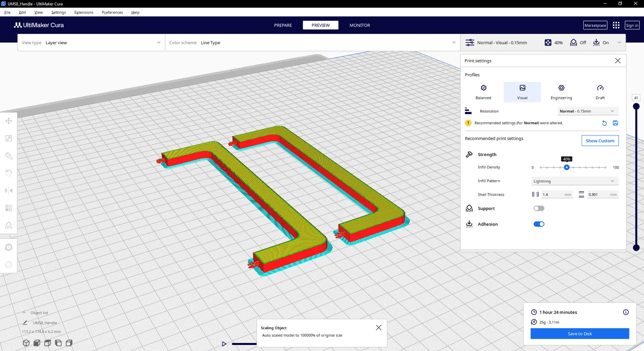Play the layer simulation
644x351 pixels.
224,344
